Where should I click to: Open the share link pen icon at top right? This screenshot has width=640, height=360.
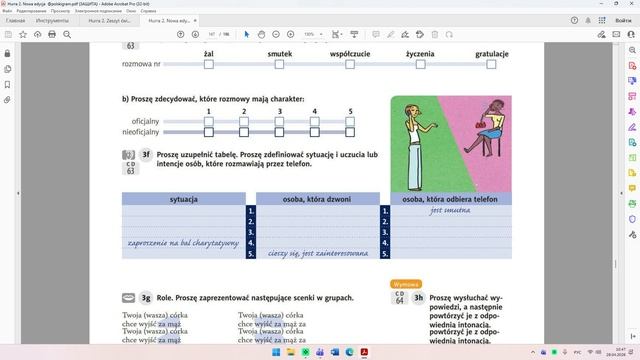[x=601, y=35]
